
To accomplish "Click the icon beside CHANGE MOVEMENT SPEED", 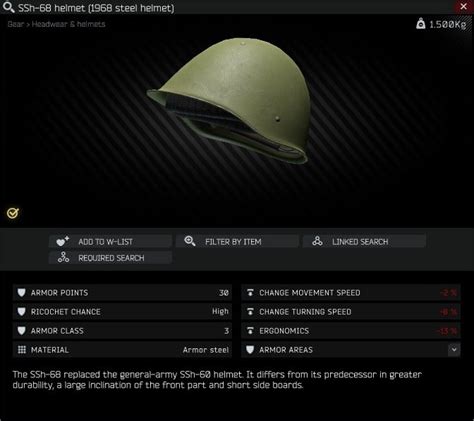I will [x=250, y=293].
